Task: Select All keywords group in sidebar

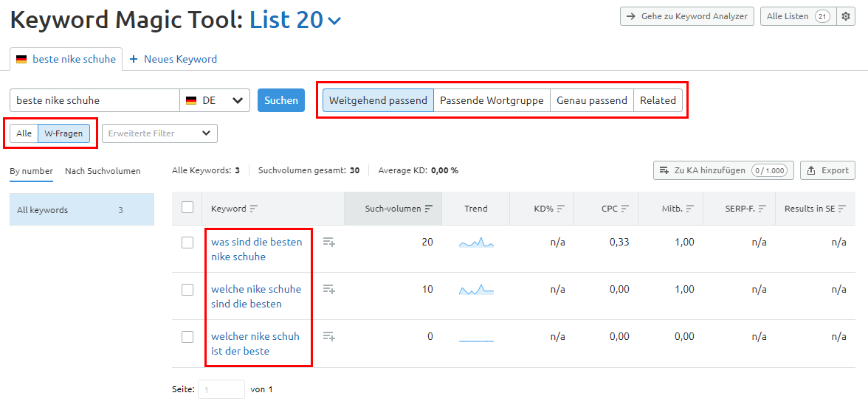Action: coord(82,209)
